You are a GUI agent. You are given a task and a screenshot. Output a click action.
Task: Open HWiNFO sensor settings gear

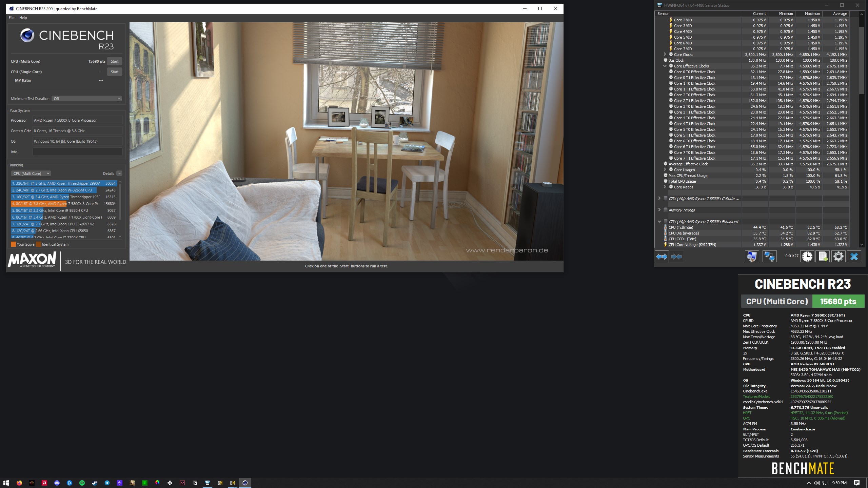click(x=838, y=257)
